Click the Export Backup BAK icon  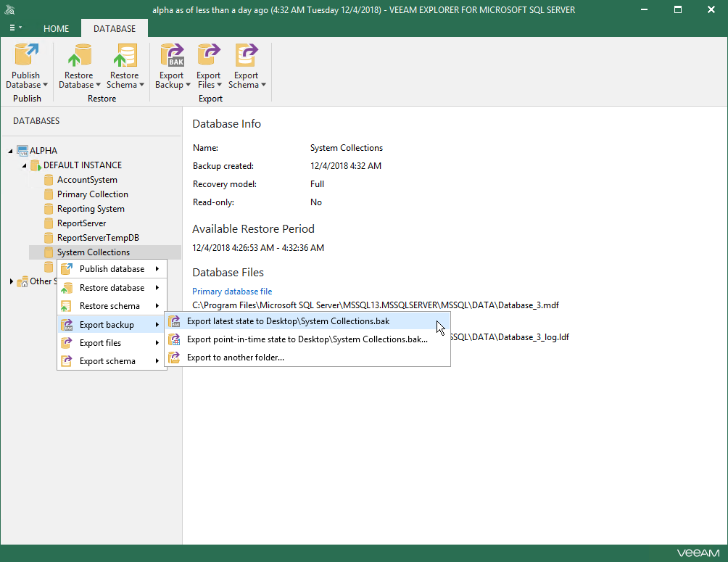click(173, 55)
